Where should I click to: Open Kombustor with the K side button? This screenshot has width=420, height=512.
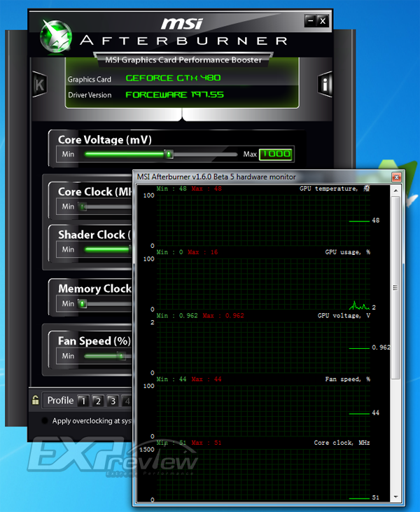coord(39,85)
